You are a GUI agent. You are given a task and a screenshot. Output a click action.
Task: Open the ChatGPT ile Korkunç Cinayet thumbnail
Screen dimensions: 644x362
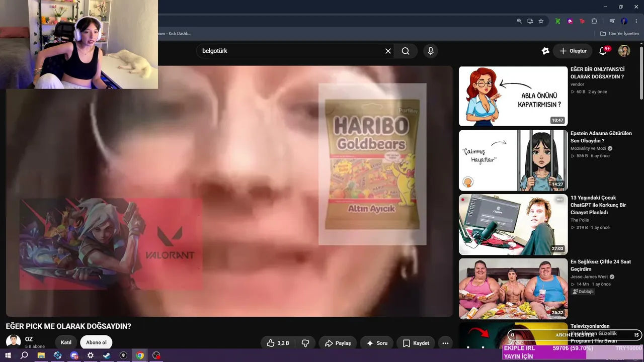pos(513,225)
